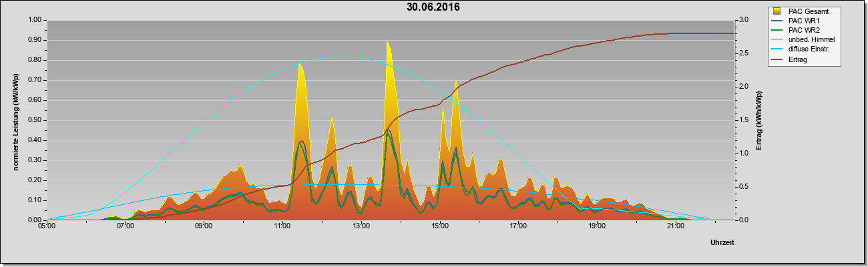Click the yellow power peak near 11:30
Screen dimensions: 868x267
pos(300,67)
